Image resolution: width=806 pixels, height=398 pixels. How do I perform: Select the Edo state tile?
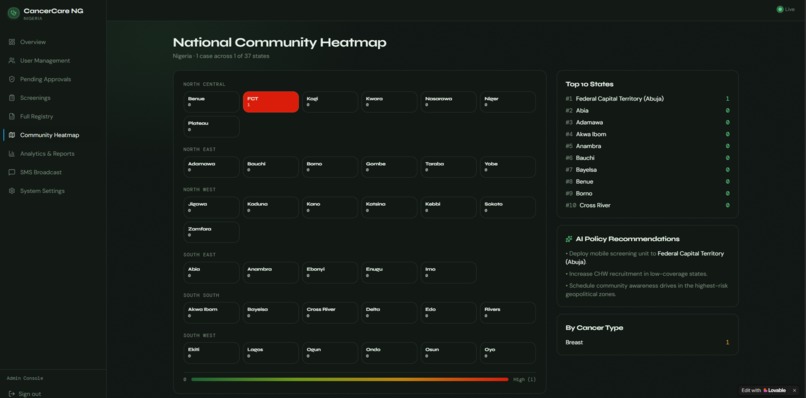[449, 313]
